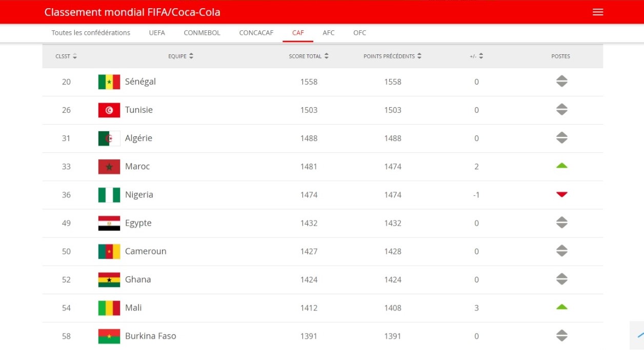Sort by Points Précédents column
Viewport: 644px width, 350px height.
(x=419, y=56)
